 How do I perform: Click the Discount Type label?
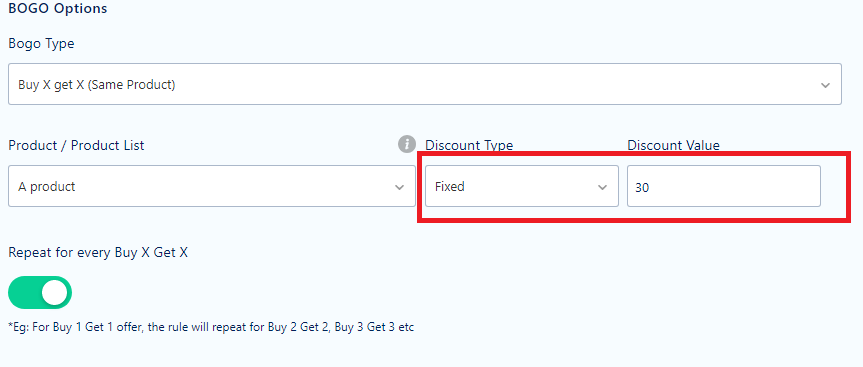[469, 145]
